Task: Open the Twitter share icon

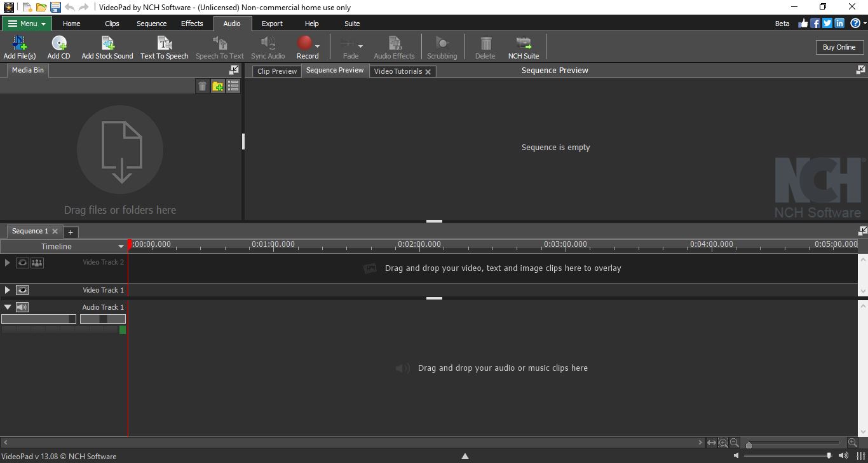Action: [x=827, y=24]
